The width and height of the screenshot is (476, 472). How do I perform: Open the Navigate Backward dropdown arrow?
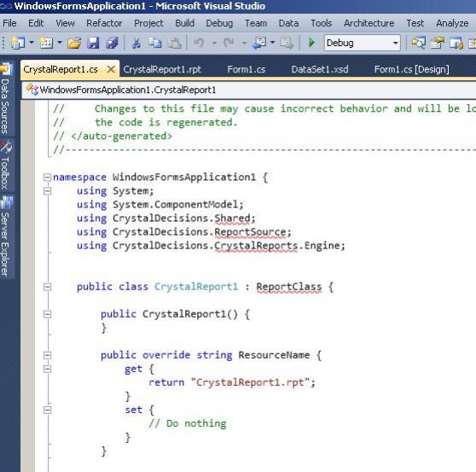[x=273, y=43]
